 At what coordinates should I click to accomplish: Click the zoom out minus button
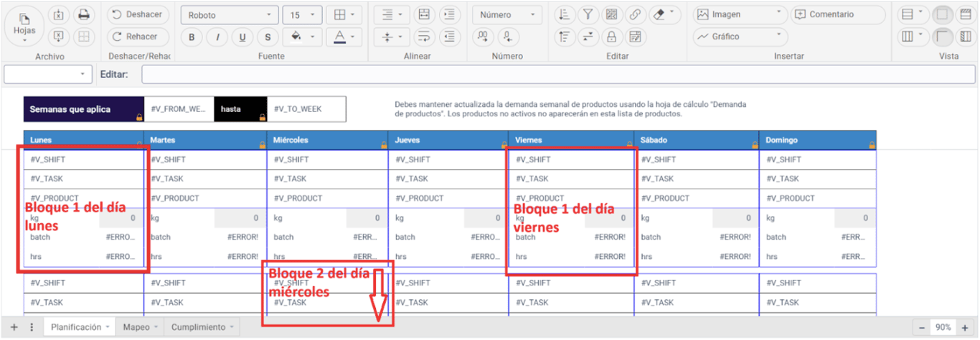(922, 327)
